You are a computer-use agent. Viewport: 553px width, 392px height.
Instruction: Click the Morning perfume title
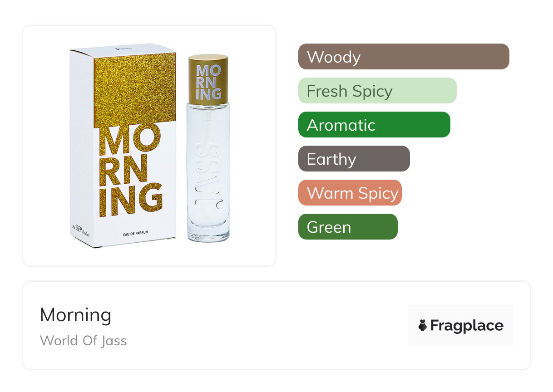(x=75, y=315)
